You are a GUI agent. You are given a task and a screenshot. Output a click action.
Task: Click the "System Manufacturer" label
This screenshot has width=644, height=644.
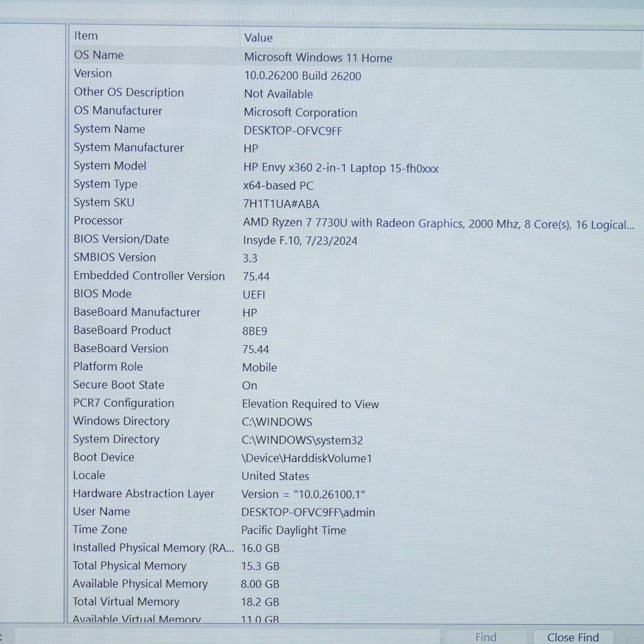[129, 148]
